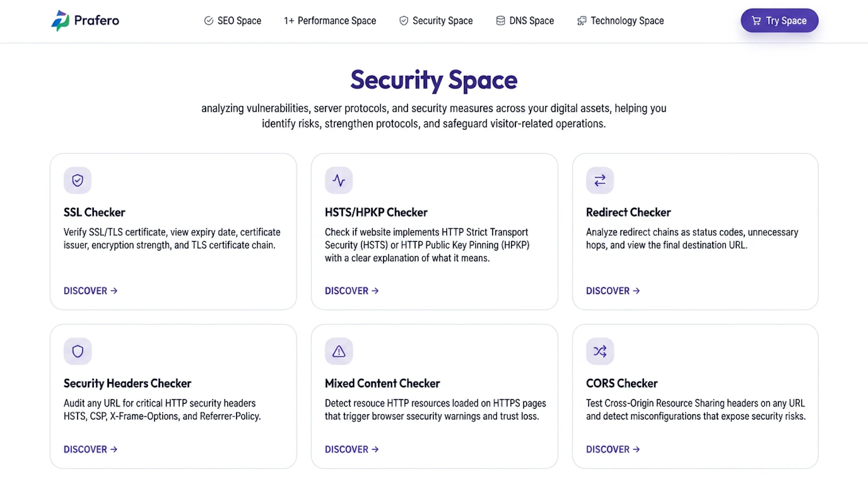
Task: Click the Mixed Content Checker warning icon
Action: [x=339, y=351]
